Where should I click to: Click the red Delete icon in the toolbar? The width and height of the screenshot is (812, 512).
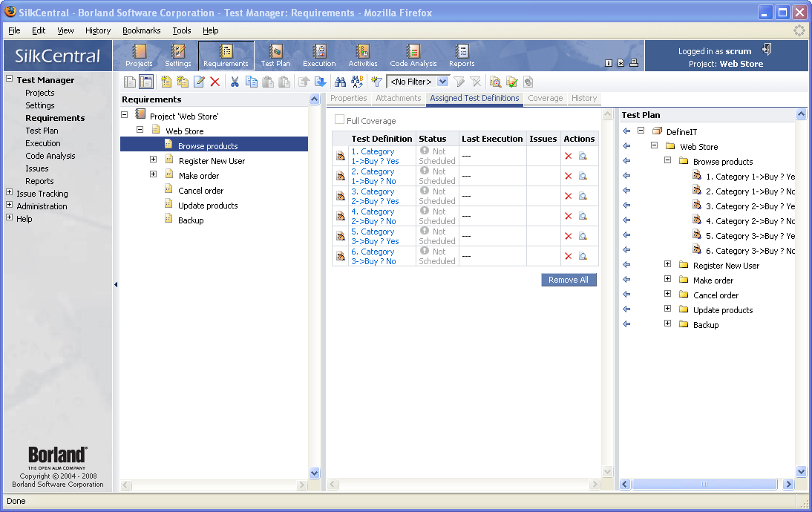pos(215,82)
